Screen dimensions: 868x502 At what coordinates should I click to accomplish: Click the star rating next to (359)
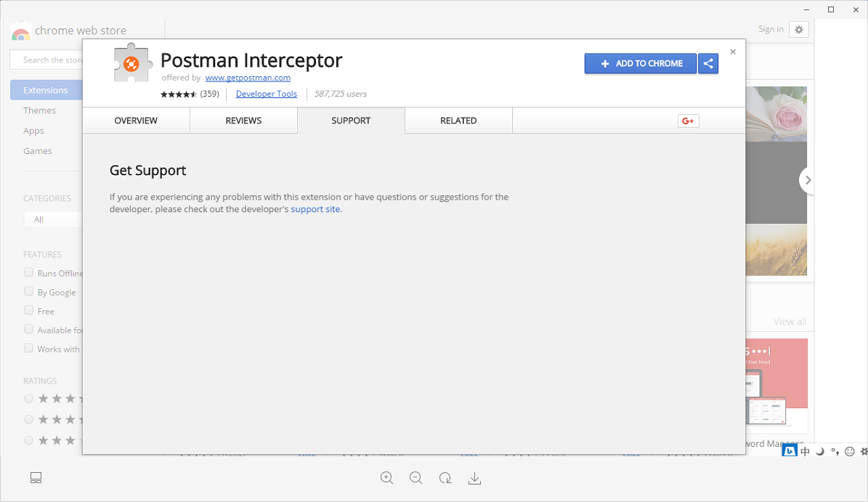click(x=179, y=94)
